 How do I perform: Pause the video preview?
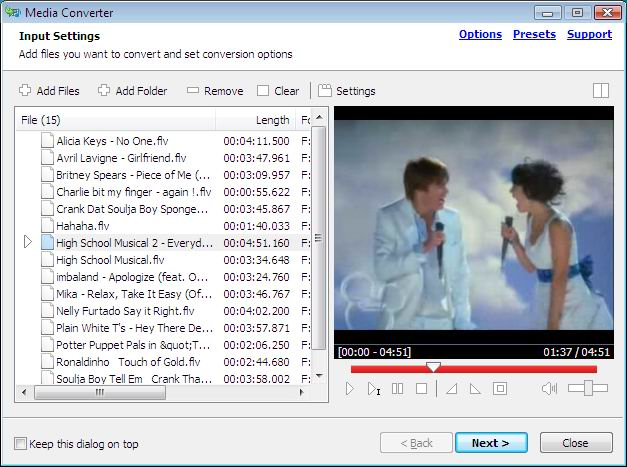397,388
